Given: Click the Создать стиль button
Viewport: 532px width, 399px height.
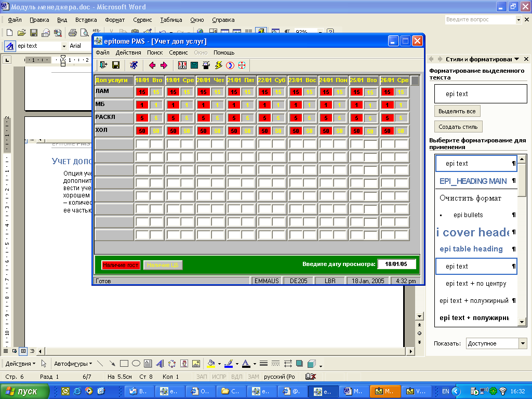Looking at the screenshot, I should click(x=458, y=127).
